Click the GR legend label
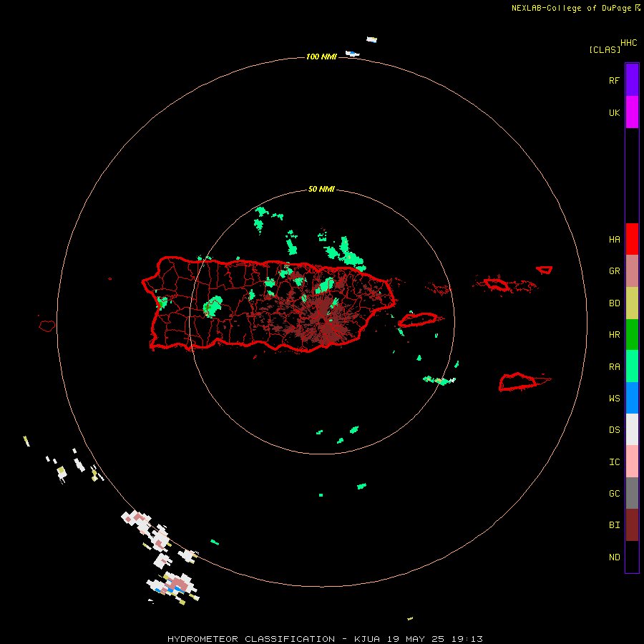 (614, 271)
